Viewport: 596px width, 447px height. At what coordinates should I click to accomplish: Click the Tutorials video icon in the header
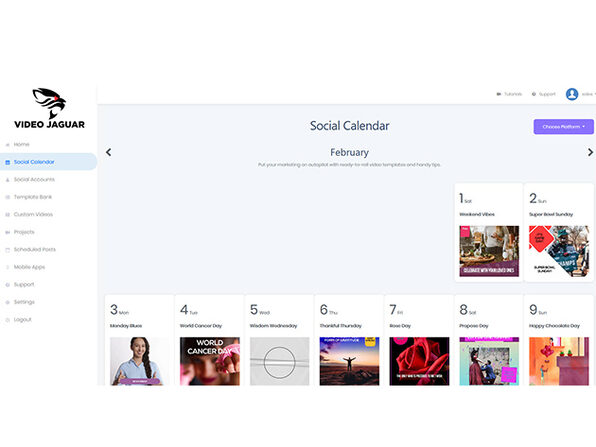click(499, 94)
